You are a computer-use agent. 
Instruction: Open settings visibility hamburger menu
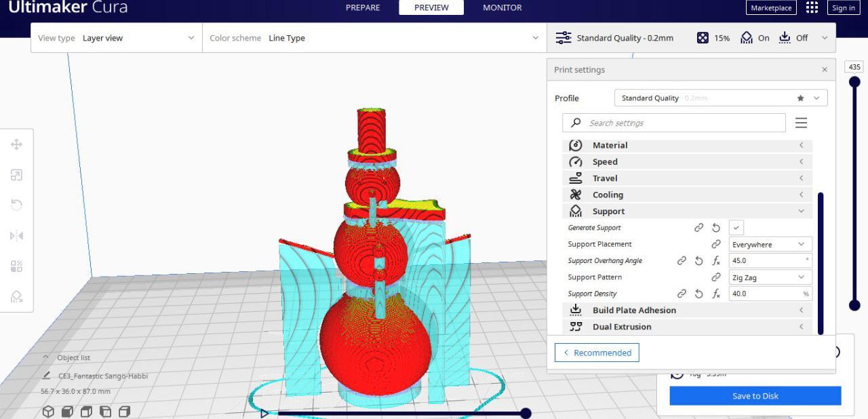[x=801, y=123]
